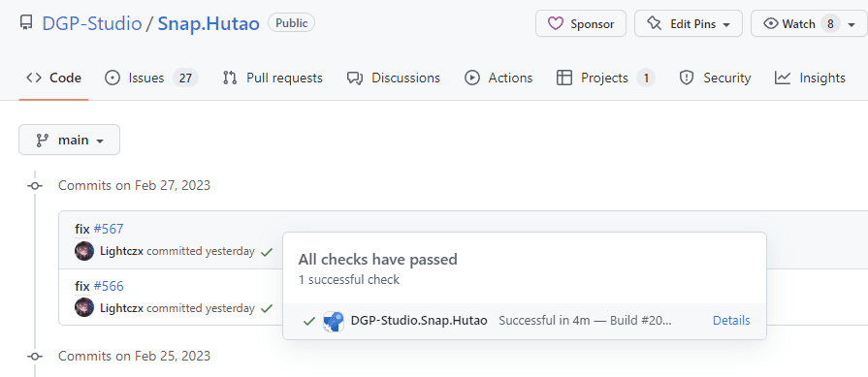This screenshot has height=377, width=868.
Task: Open the Insights tab
Action: click(810, 78)
